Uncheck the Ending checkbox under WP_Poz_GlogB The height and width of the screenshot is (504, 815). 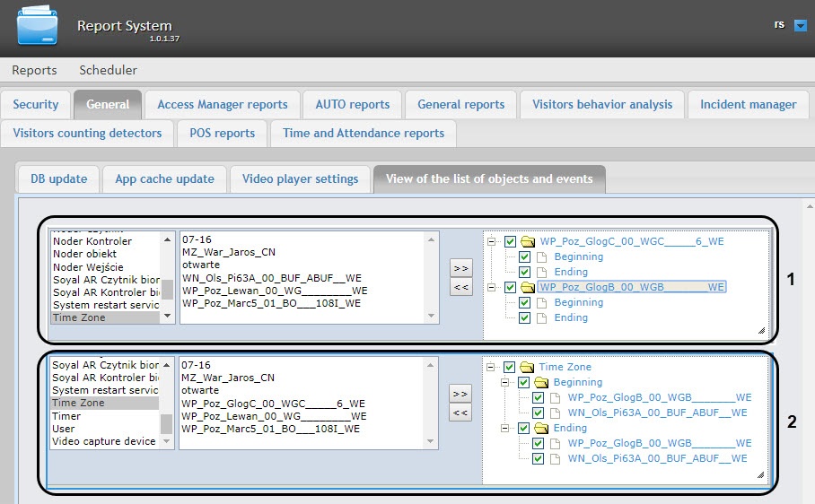pyautogui.click(x=525, y=317)
